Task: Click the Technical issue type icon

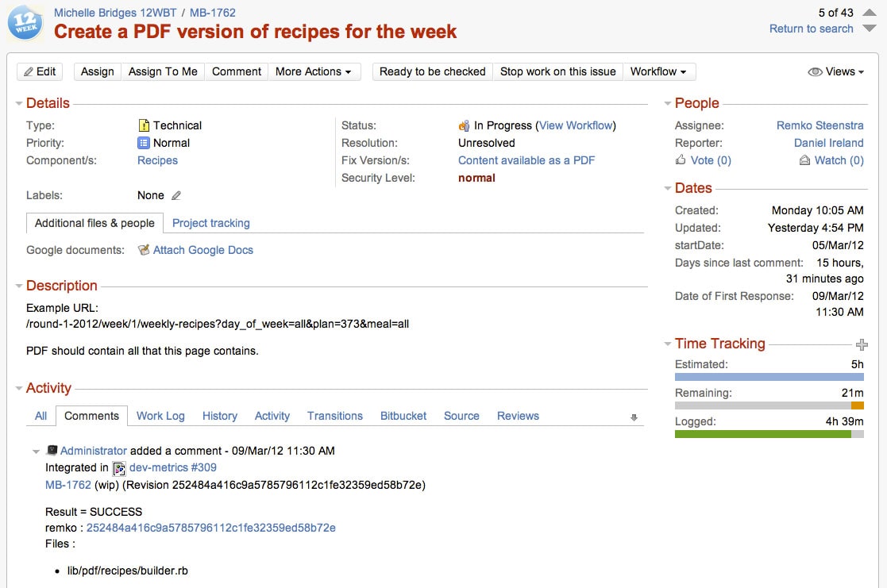Action: point(142,125)
